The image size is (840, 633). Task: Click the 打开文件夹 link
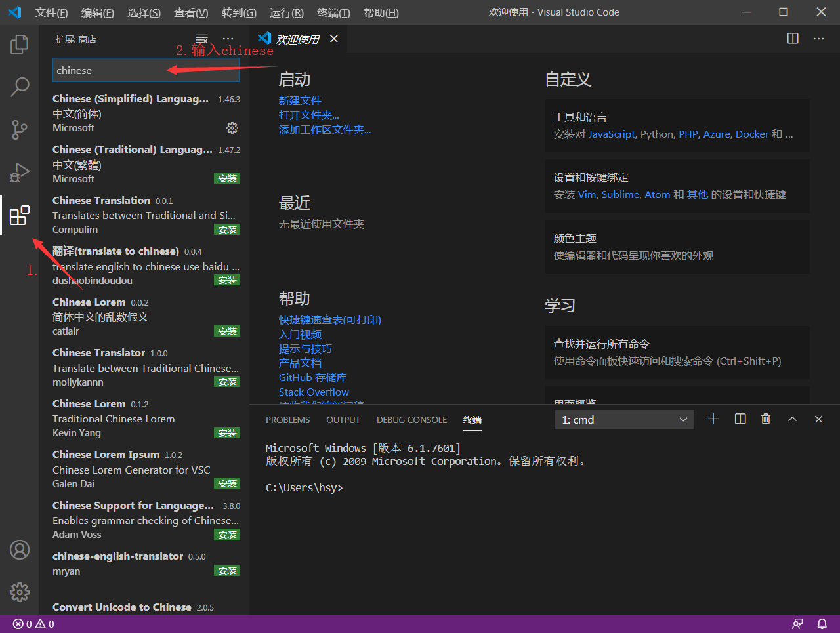tap(308, 115)
